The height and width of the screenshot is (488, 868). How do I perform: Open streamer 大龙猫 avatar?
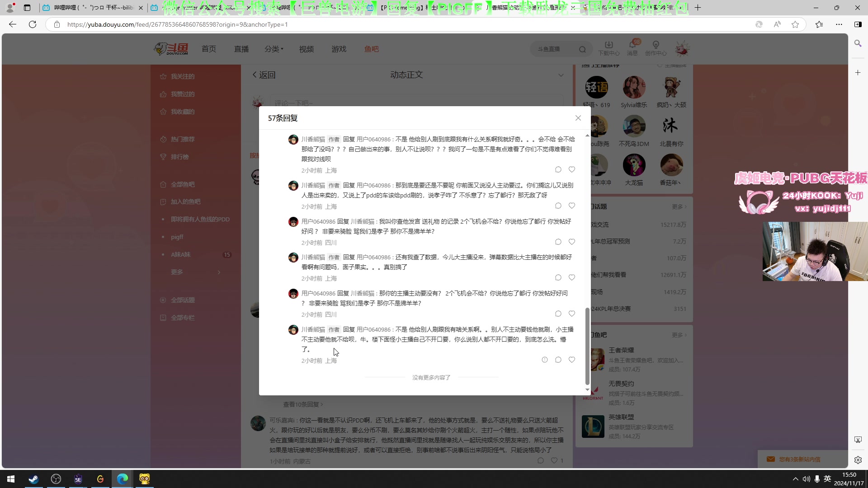(x=634, y=165)
